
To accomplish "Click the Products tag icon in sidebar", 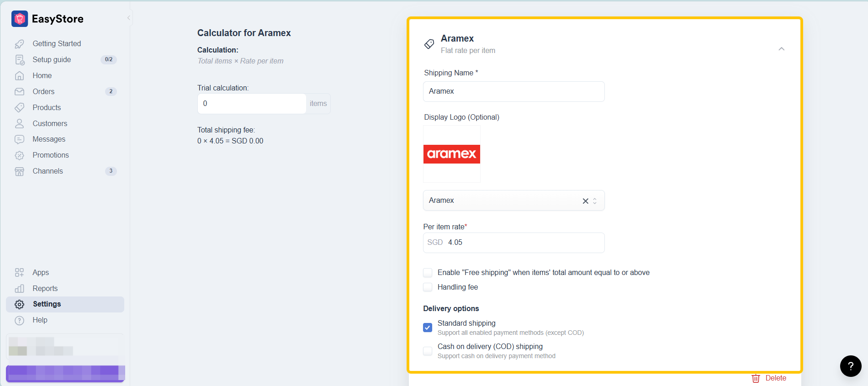I will [19, 108].
